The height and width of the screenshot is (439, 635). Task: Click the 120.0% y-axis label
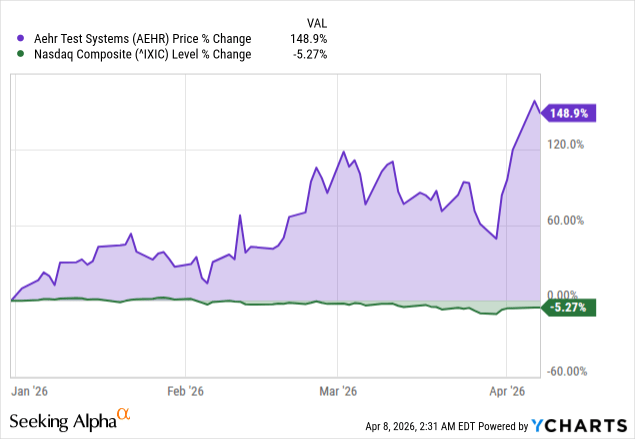point(566,144)
